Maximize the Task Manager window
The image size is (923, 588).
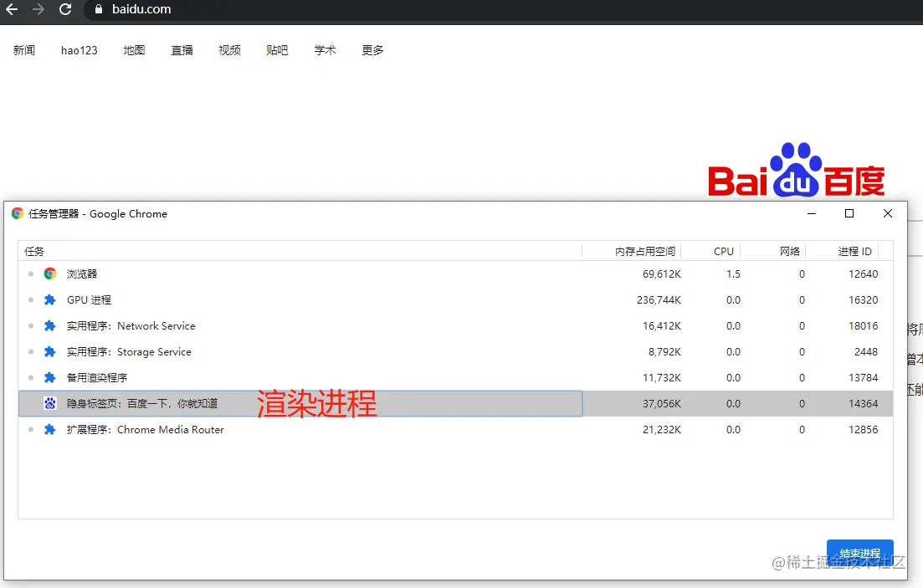tap(849, 213)
